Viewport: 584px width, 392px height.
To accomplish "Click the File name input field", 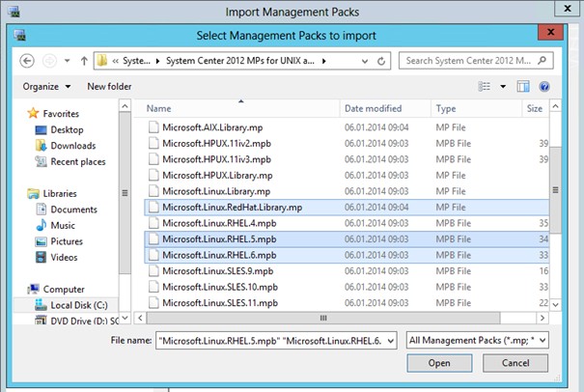I will 276,341.
